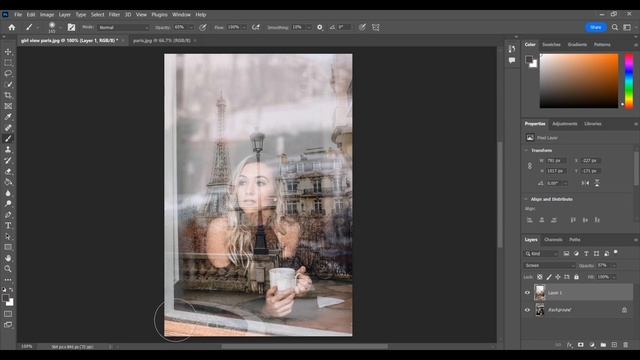Open the blend Mode dropdown in options bar
The height and width of the screenshot is (360, 640).
(x=123, y=27)
